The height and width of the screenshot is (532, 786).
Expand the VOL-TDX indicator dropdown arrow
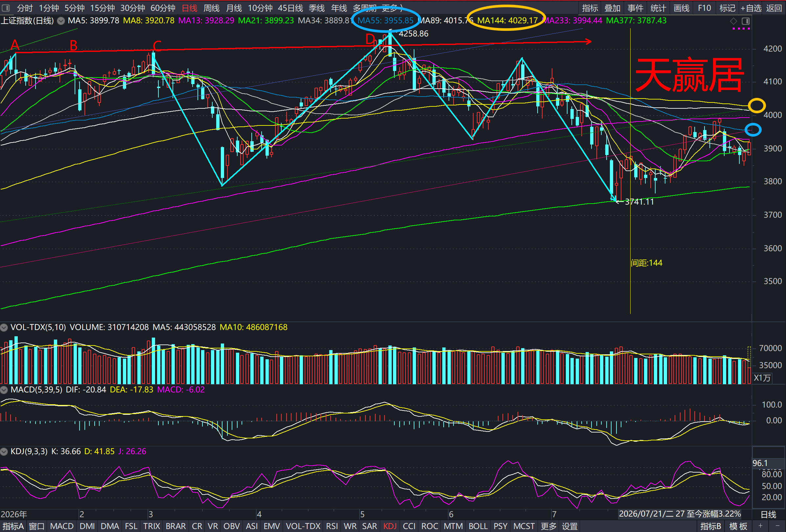[x=4, y=327]
